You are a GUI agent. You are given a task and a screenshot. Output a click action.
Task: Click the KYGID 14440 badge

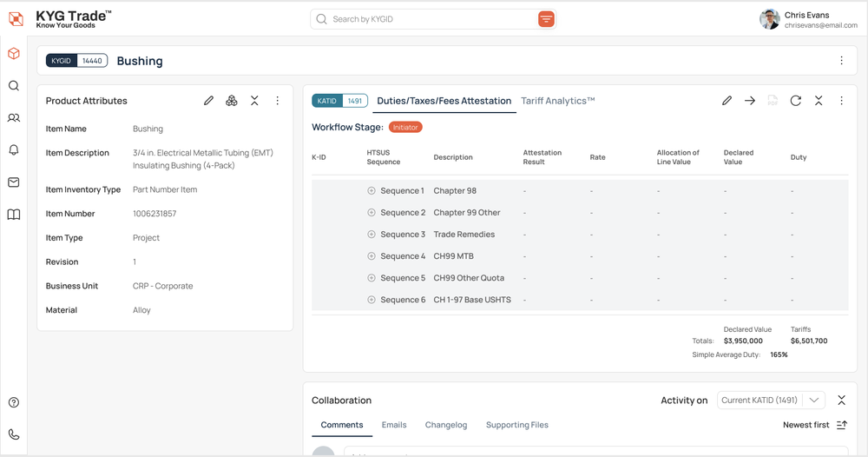[76, 61]
